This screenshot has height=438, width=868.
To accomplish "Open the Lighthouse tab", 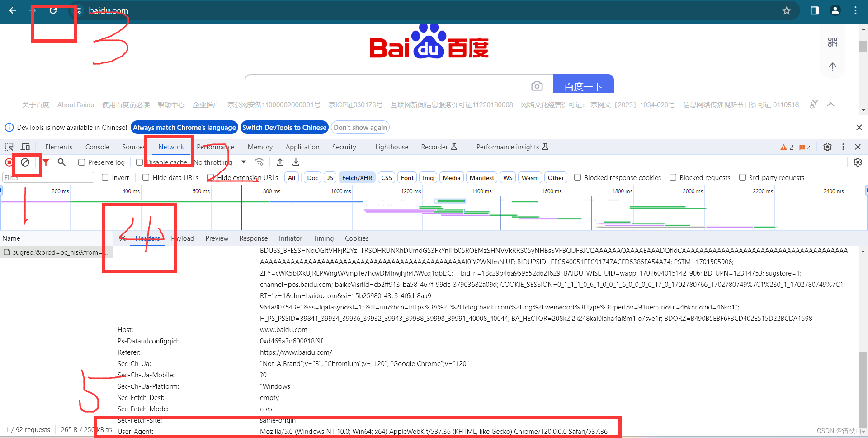I will pos(392,147).
